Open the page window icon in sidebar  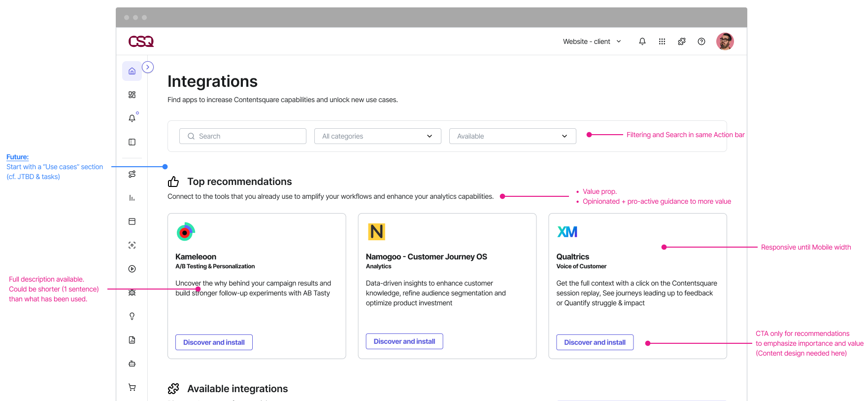[x=132, y=221]
